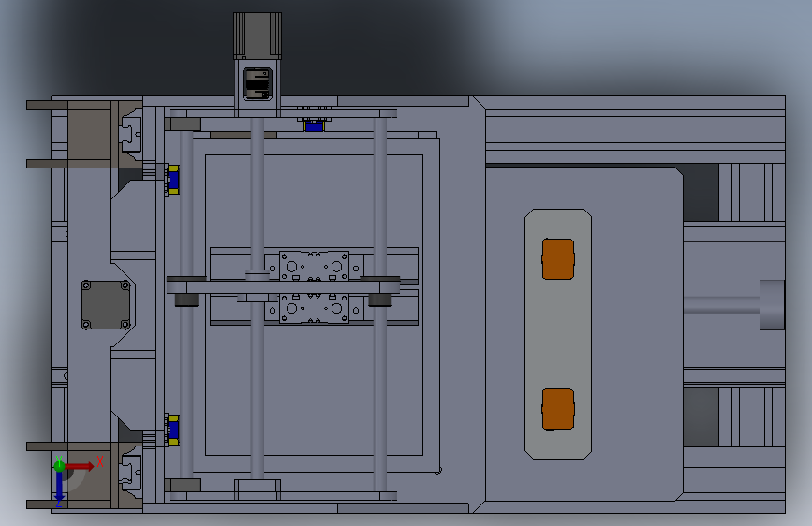Viewport: 812px width, 526px height.
Task: Select the top-left linear rail carriage profile
Action: click(x=131, y=134)
